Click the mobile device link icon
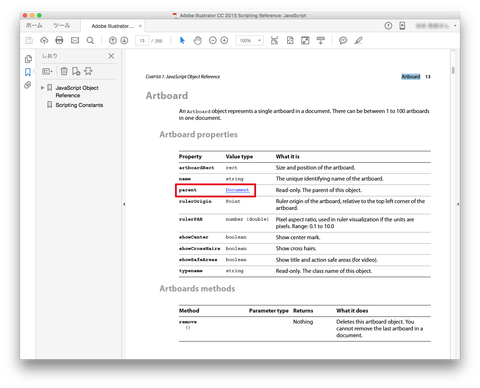The image size is (480, 388). [x=402, y=26]
